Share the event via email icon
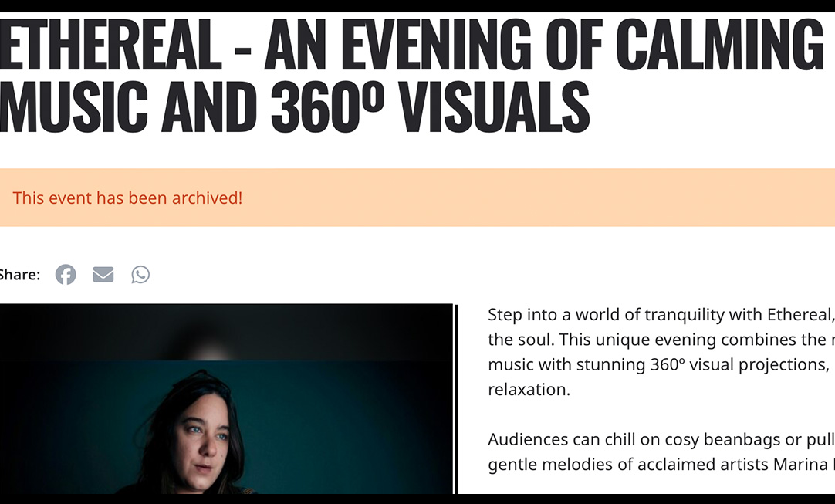This screenshot has height=504, width=835. pyautogui.click(x=103, y=275)
